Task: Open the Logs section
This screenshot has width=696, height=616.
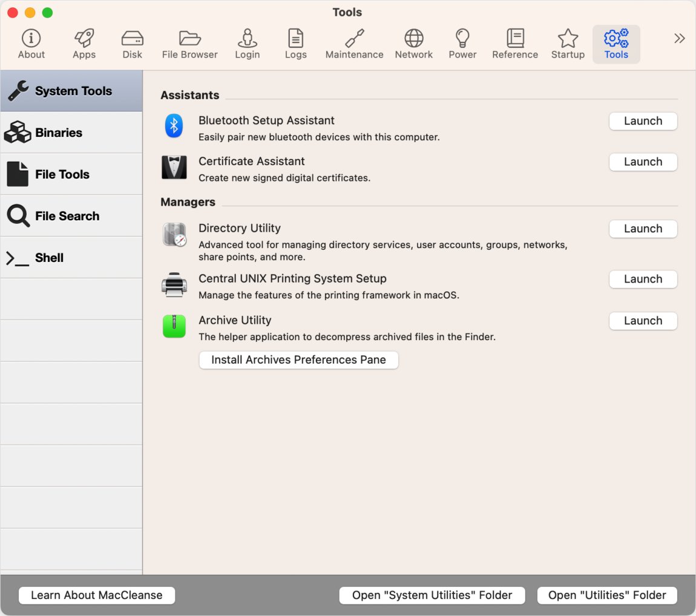Action: pos(295,44)
